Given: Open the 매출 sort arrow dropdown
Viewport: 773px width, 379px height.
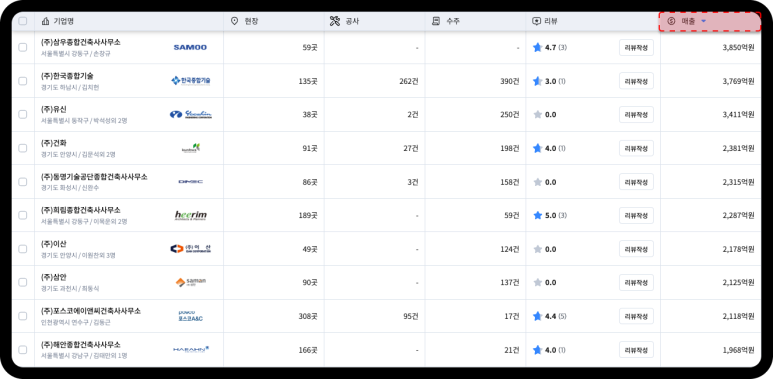Looking at the screenshot, I should [x=703, y=21].
